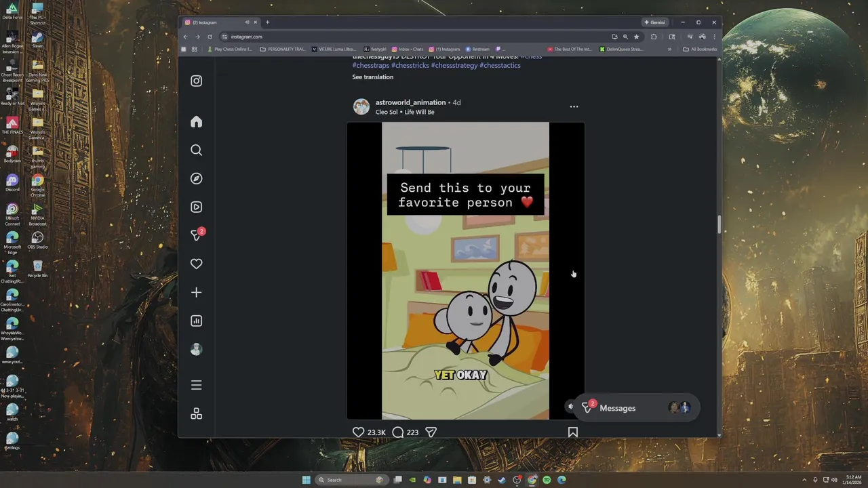Open notifications heart in sidebar

click(x=196, y=264)
